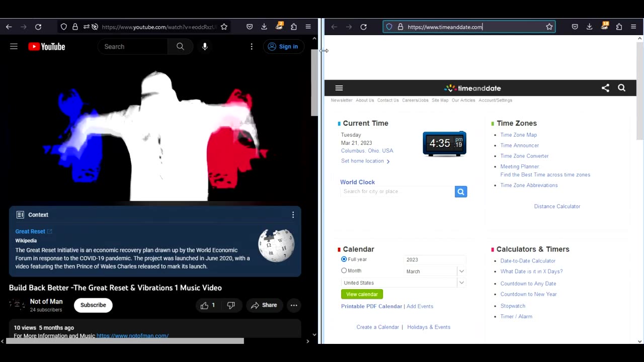The height and width of the screenshot is (362, 644).
Task: Click timeanddate page vertical scrollbar
Action: point(640,90)
